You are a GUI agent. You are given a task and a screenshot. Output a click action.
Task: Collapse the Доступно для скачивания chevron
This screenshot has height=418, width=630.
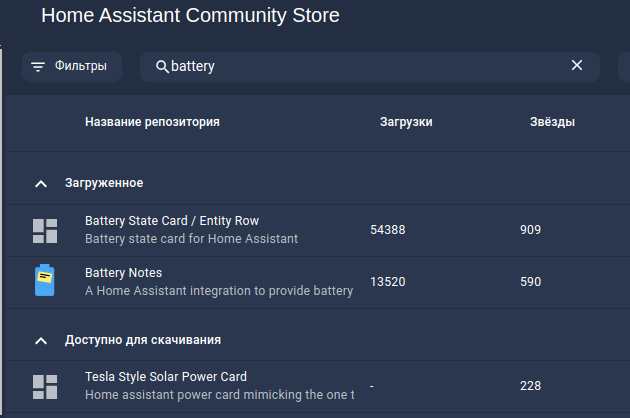tap(41, 341)
